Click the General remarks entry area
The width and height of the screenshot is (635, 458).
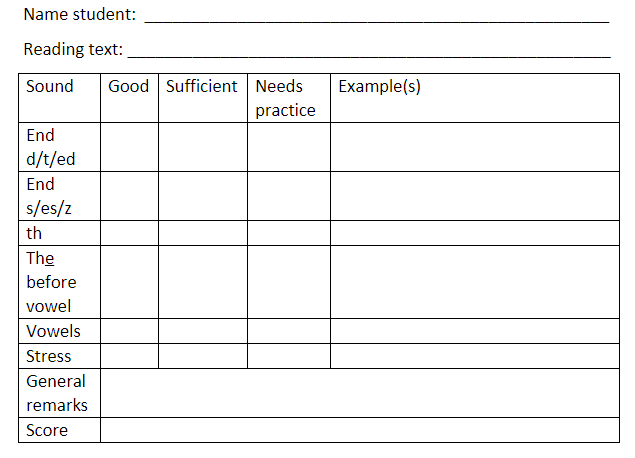(360, 393)
